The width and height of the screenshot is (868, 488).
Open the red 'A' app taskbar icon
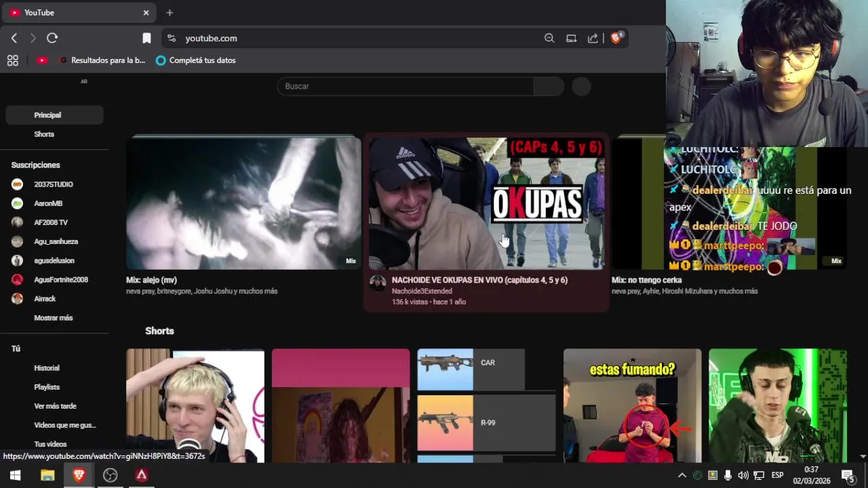pyautogui.click(x=141, y=475)
